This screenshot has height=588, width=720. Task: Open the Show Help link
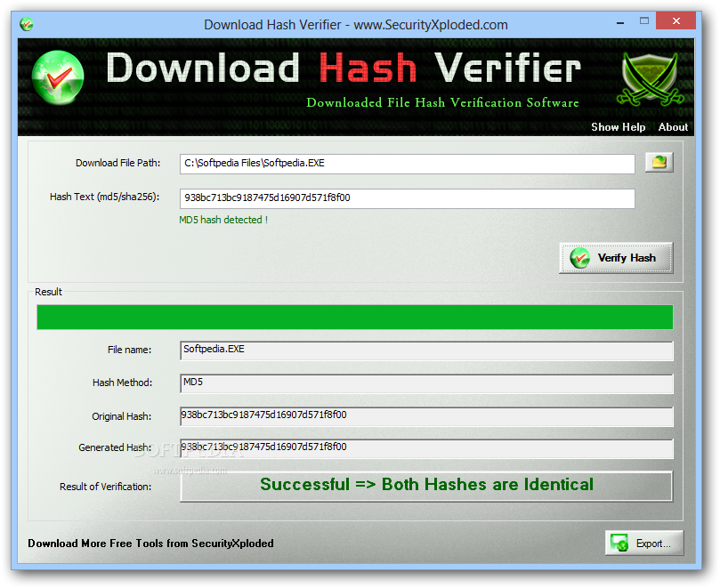618,127
